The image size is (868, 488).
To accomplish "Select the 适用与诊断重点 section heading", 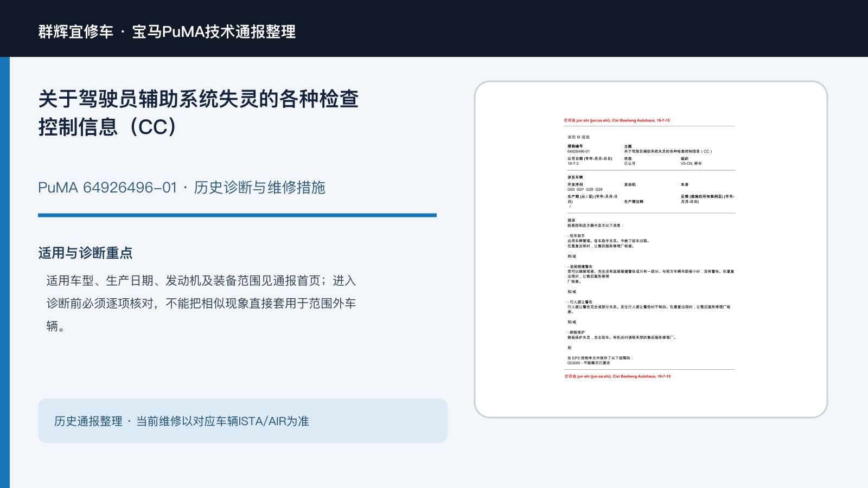I will [85, 253].
